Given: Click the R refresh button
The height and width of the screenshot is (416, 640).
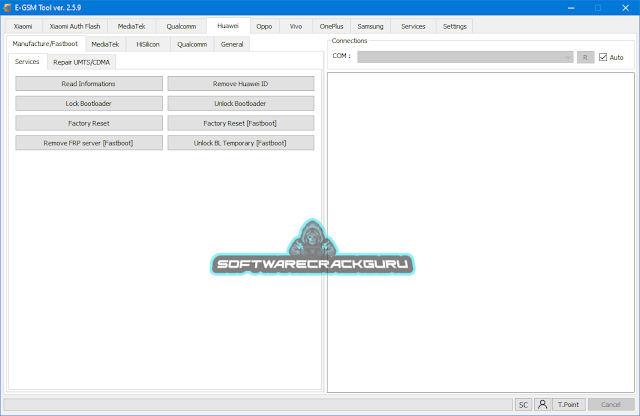Looking at the screenshot, I should tap(585, 57).
